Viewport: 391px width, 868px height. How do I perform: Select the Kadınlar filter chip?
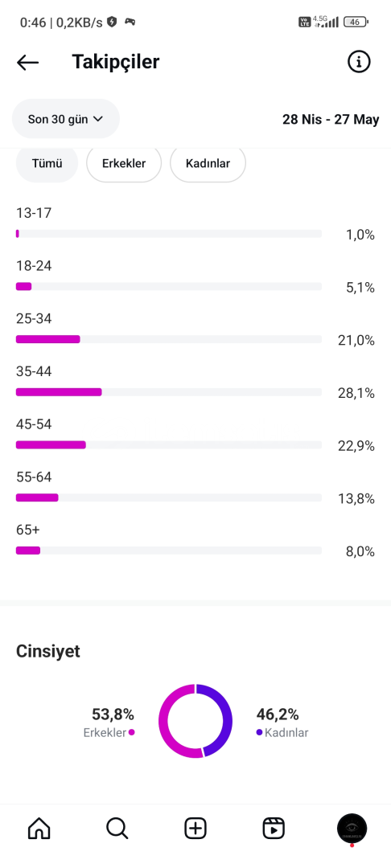(208, 164)
